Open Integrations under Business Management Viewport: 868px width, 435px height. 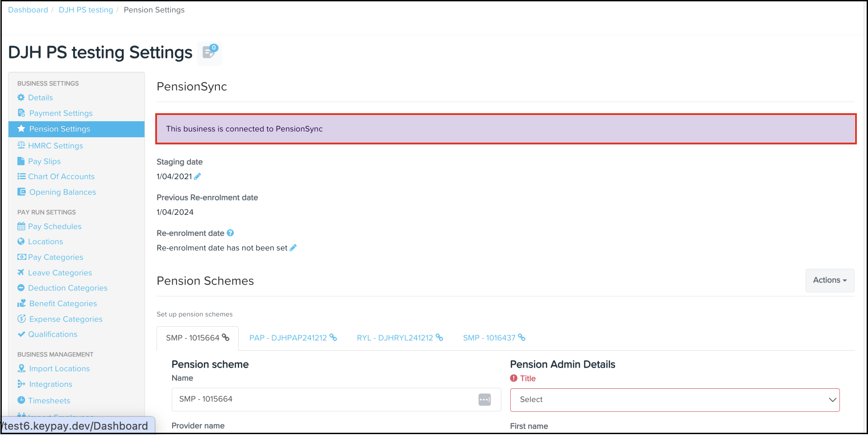(x=50, y=384)
